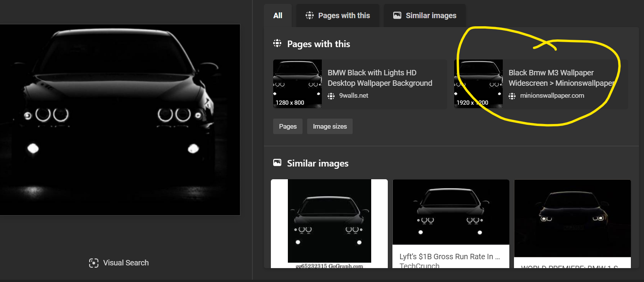
Task: Click the globe icon in Pages with this tab
Action: (309, 15)
